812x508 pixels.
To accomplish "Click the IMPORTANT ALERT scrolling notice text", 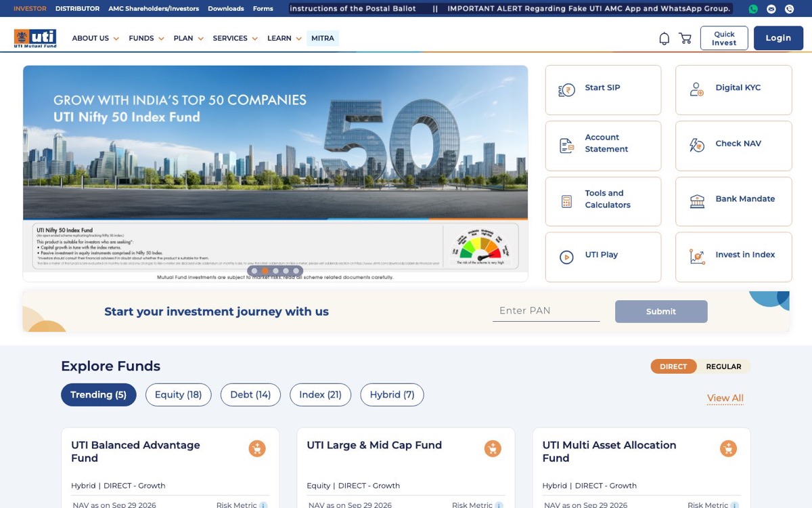I will click(589, 9).
